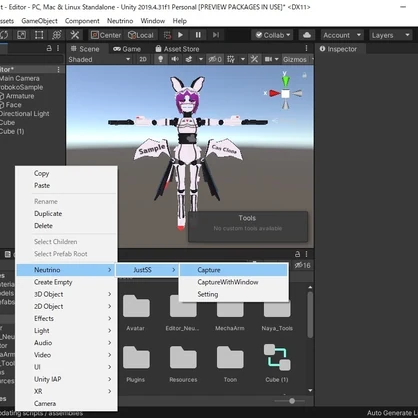Click Capture in JustSS submenu

point(233,270)
